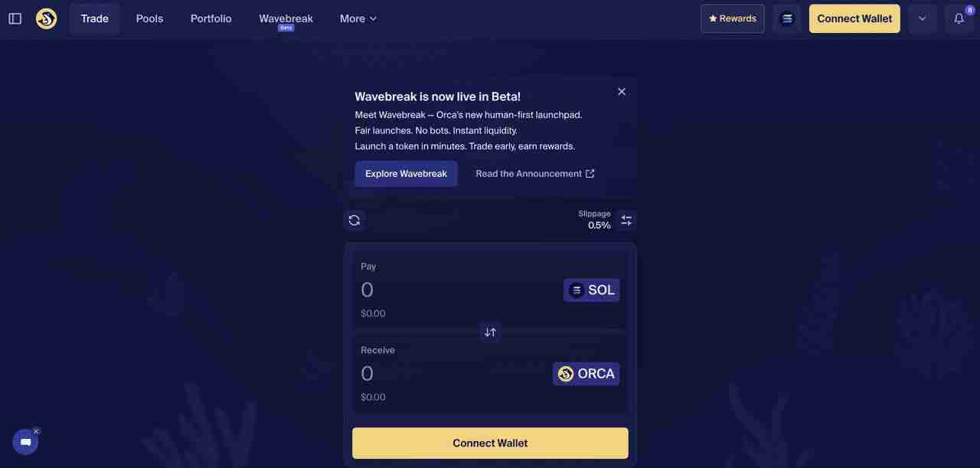
Task: Click the Explore Wavebreak button
Action: [406, 174]
